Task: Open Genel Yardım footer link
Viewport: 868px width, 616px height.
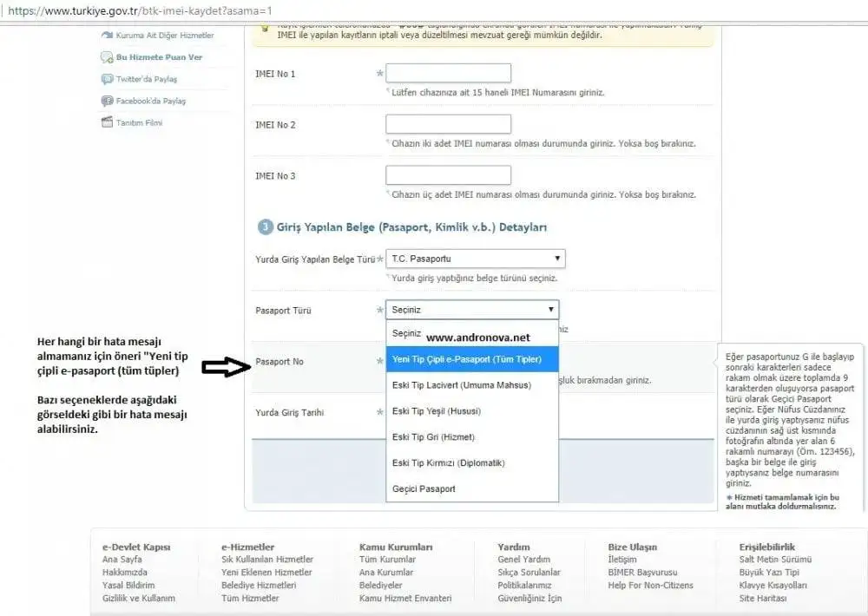Action: (523, 560)
